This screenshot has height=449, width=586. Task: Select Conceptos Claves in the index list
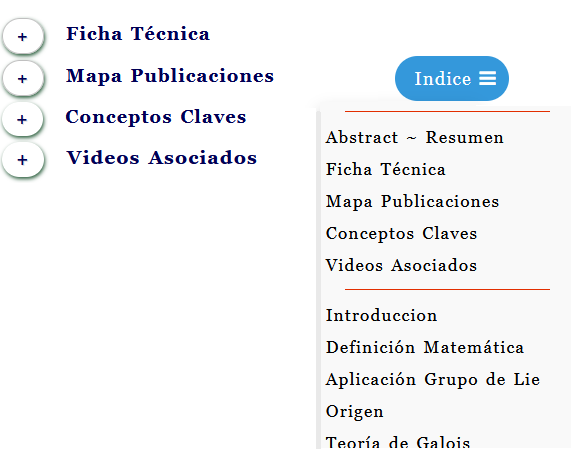coord(401,234)
